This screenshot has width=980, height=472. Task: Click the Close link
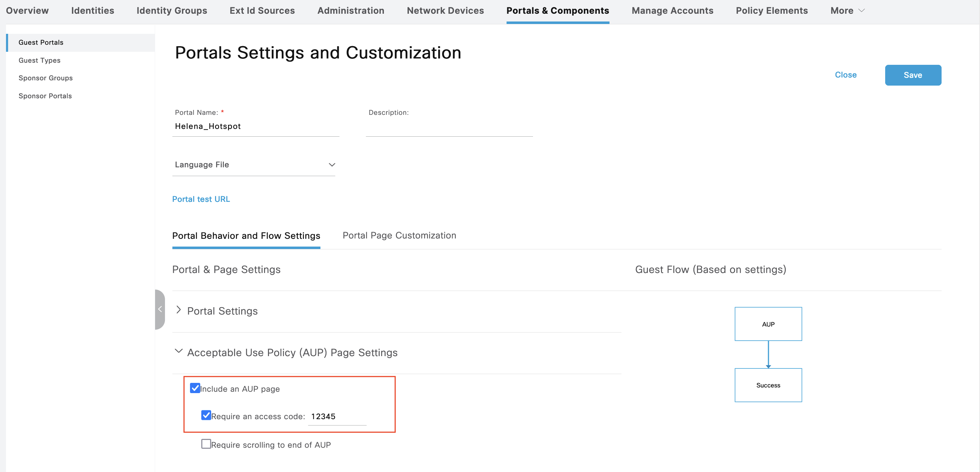point(845,75)
